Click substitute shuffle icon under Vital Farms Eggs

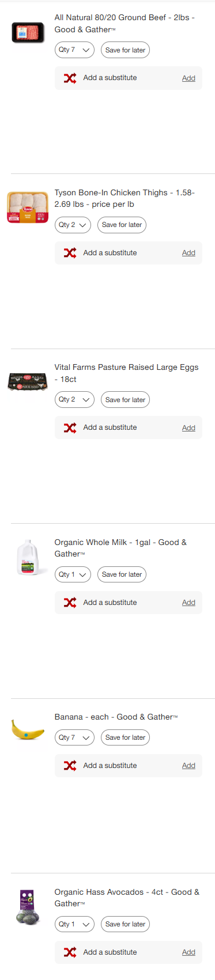pos(70,427)
